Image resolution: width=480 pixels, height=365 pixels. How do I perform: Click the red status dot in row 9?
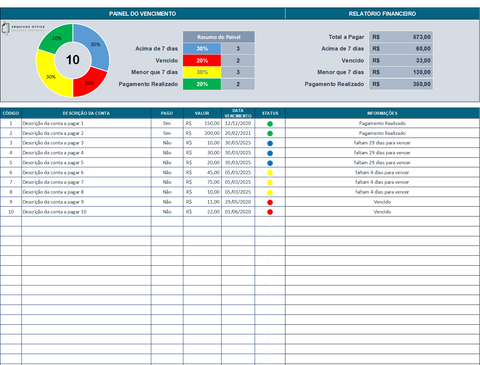[270, 202]
